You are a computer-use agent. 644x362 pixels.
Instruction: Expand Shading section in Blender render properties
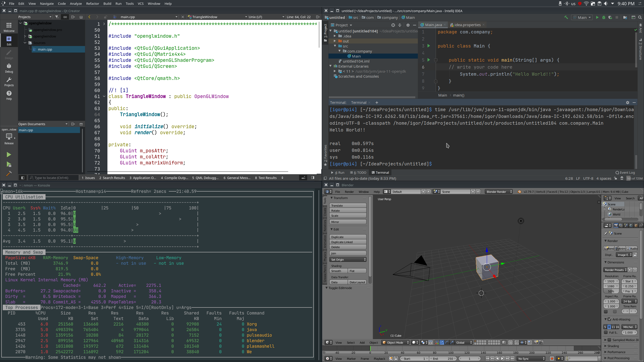pyautogui.click(x=606, y=346)
